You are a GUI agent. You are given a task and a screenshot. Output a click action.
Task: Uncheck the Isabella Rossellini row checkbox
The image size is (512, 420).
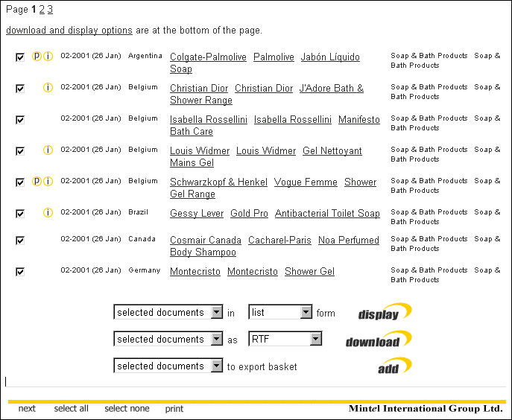click(20, 120)
